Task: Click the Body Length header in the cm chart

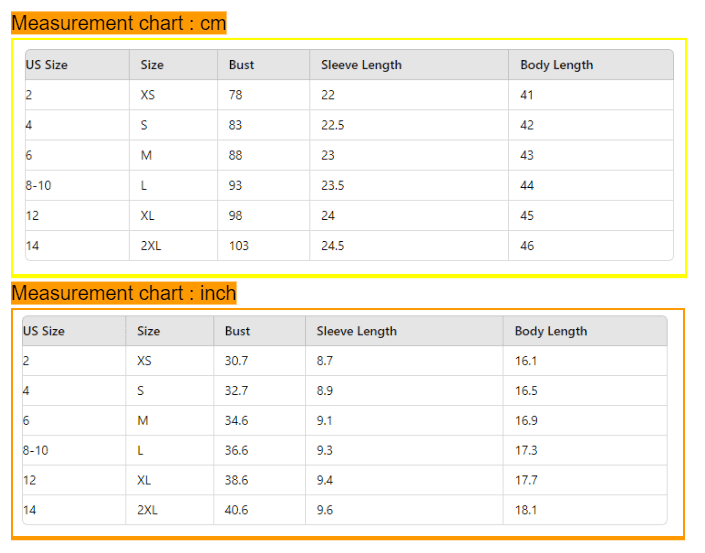Action: click(556, 65)
